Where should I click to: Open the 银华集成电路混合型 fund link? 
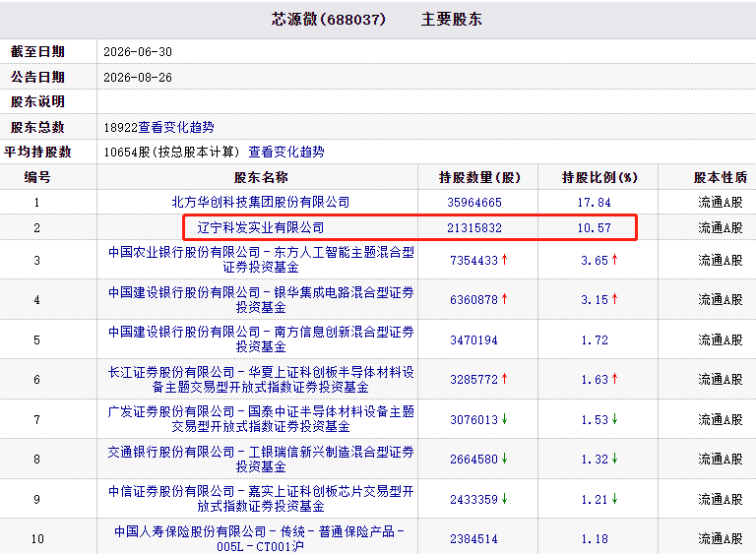pos(260,300)
